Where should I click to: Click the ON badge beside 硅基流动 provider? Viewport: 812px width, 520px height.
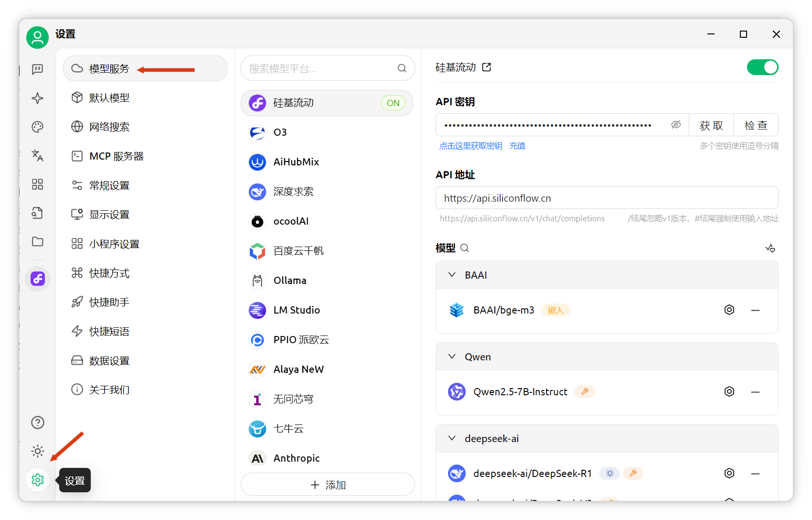tap(393, 103)
